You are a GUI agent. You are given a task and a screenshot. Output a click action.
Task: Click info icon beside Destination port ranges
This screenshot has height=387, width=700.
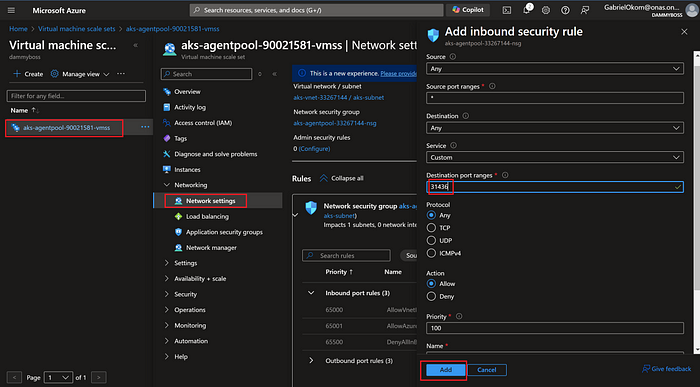505,175
